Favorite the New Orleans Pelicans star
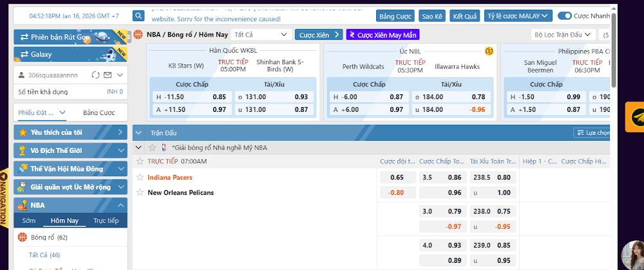 (140, 192)
